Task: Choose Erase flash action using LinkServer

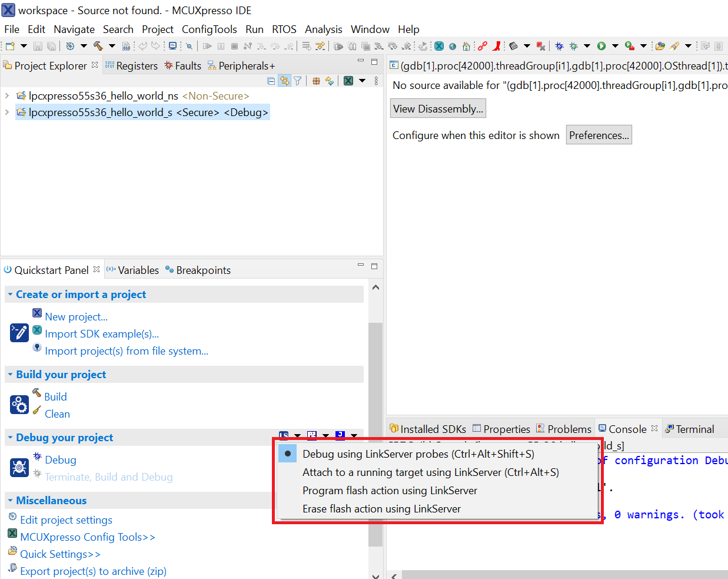Action: 381,509
